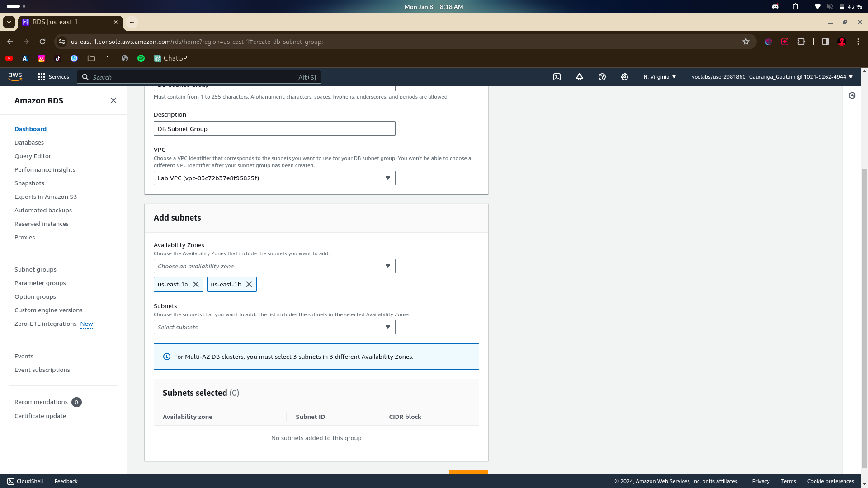Open AWS CloudShell icon in top navbar
This screenshot has width=868, height=488.
click(557, 77)
